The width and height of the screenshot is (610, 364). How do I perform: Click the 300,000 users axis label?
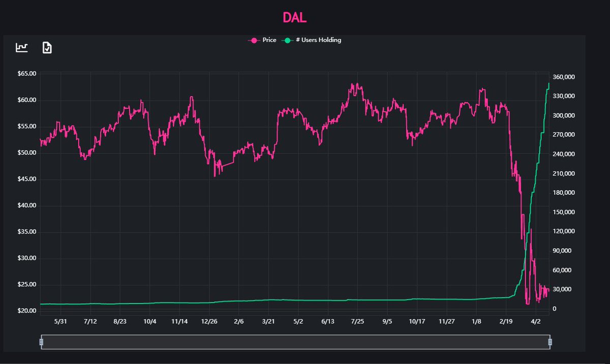(564, 116)
